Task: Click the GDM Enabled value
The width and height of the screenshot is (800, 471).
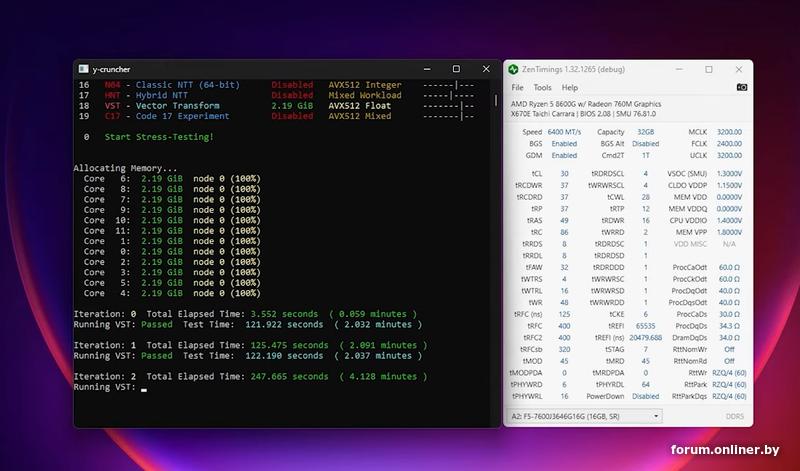Action: pos(564,155)
